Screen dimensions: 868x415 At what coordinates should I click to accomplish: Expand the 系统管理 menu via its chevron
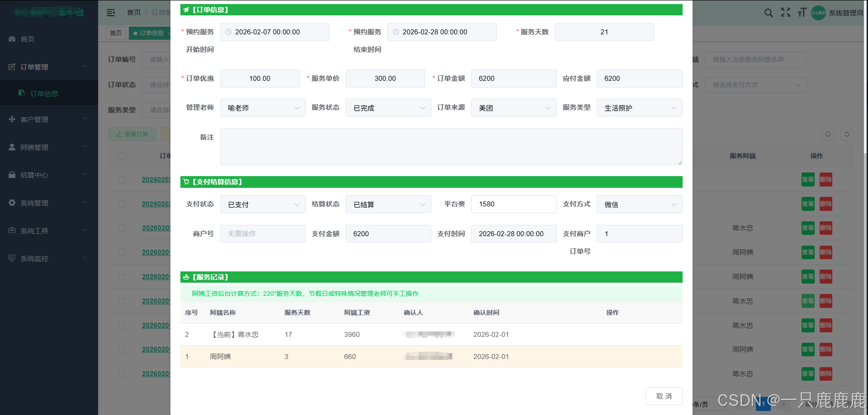pyautogui.click(x=85, y=203)
